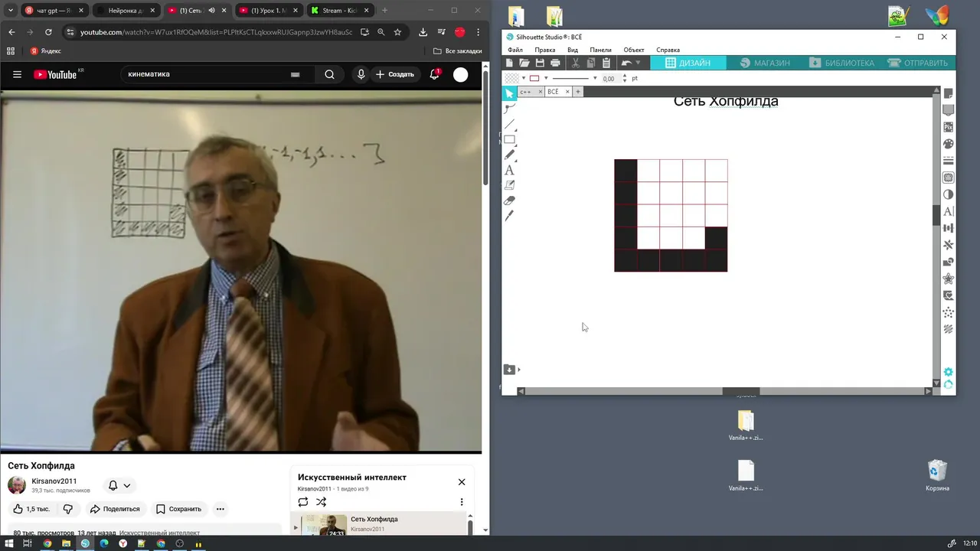The height and width of the screenshot is (551, 980).
Task: Switch to the БИБЛИОТЕКА tab
Action: (x=841, y=63)
